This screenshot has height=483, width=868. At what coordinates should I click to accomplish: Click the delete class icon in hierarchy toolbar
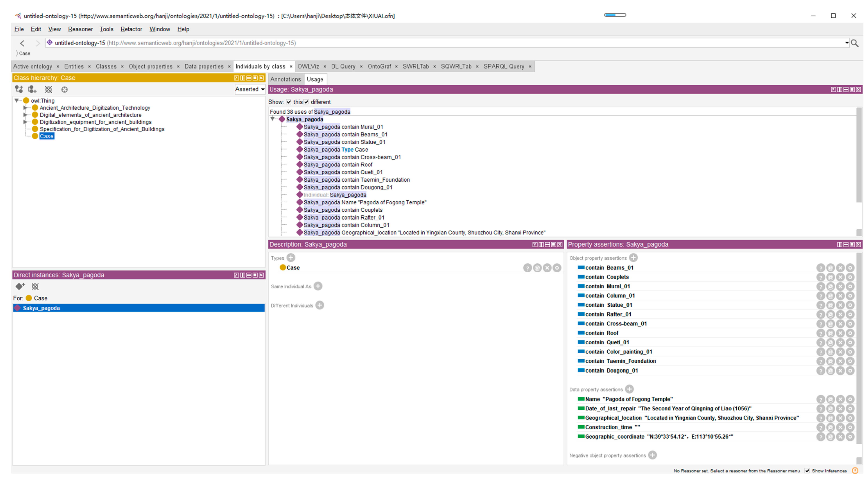point(48,89)
